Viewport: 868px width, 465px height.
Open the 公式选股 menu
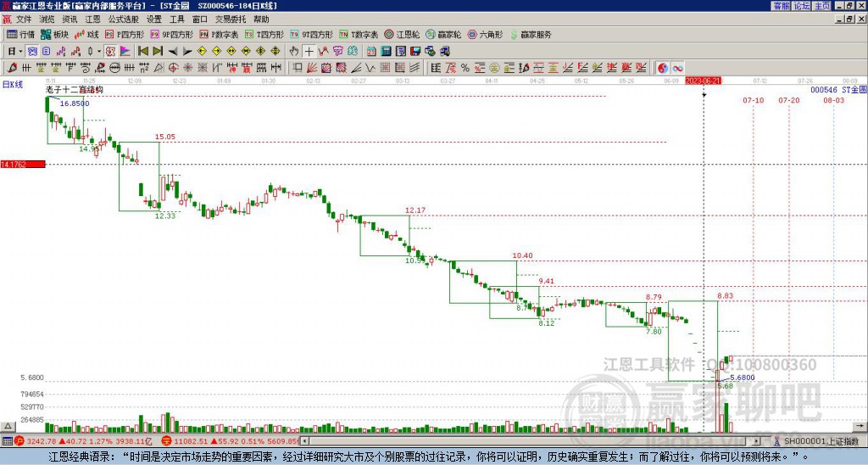click(x=123, y=20)
